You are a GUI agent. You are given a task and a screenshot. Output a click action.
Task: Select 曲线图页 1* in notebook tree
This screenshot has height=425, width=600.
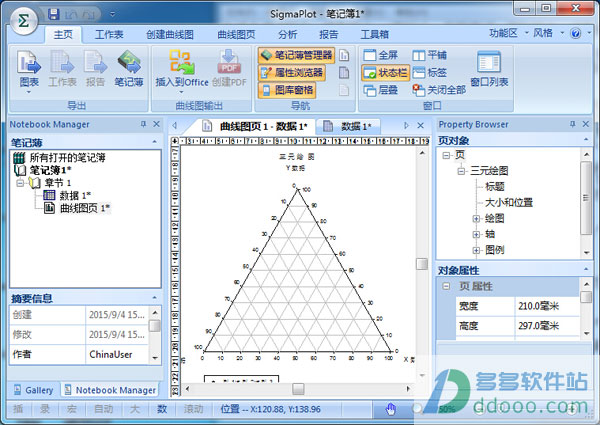tap(77, 208)
